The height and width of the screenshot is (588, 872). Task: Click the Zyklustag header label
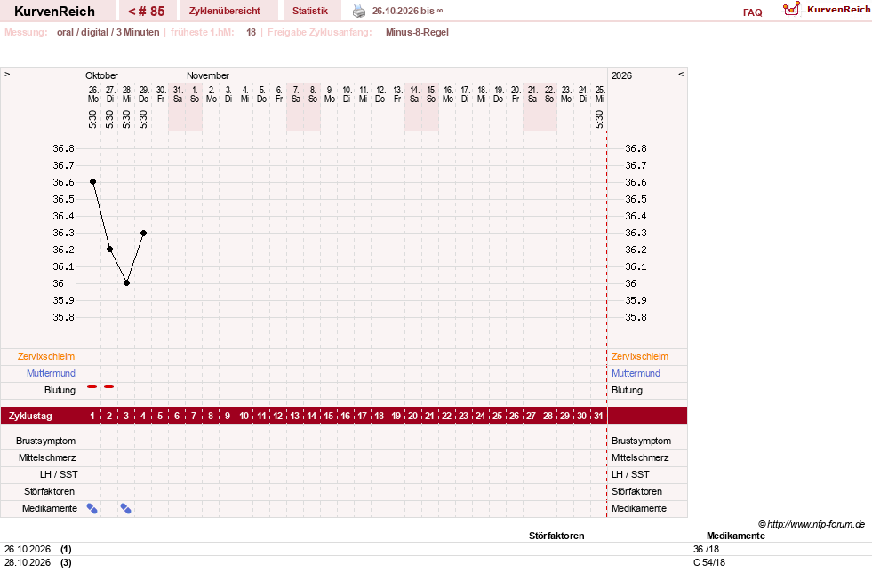[x=30, y=416]
